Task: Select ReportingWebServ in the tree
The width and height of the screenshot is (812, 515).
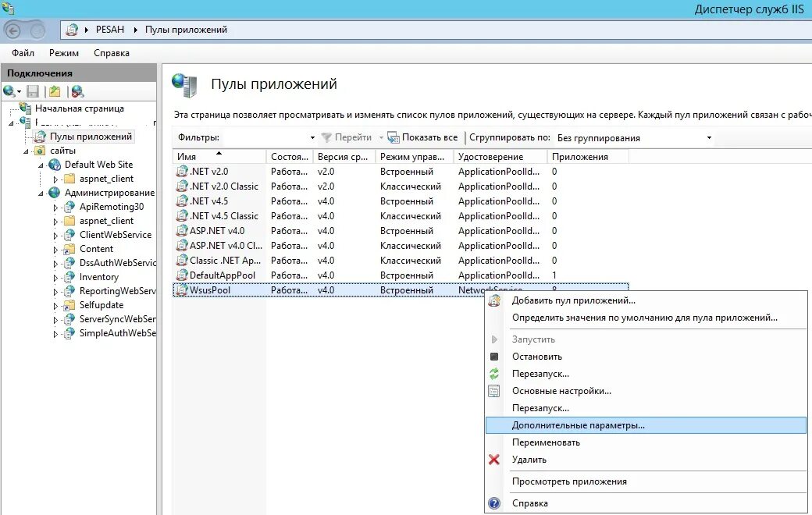Action: click(x=117, y=291)
